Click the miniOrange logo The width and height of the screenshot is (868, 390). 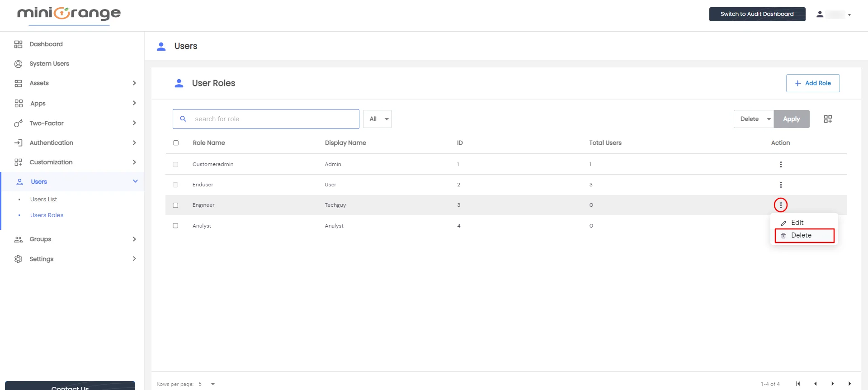point(69,14)
